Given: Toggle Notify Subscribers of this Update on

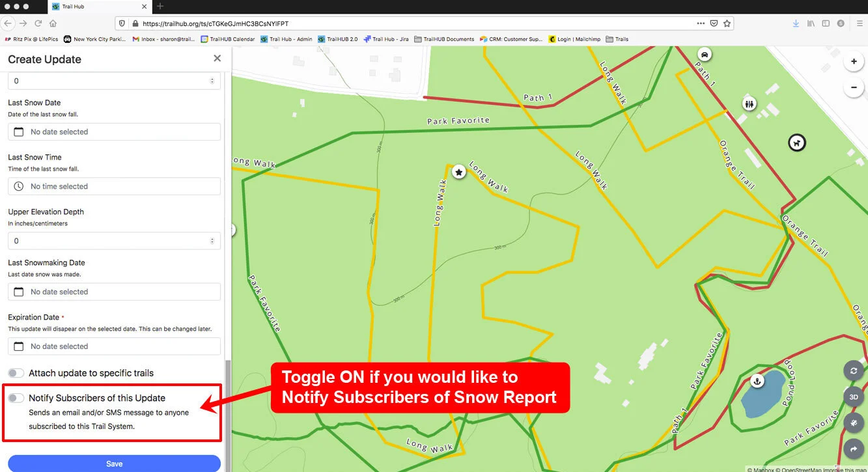Looking at the screenshot, I should tap(16, 398).
